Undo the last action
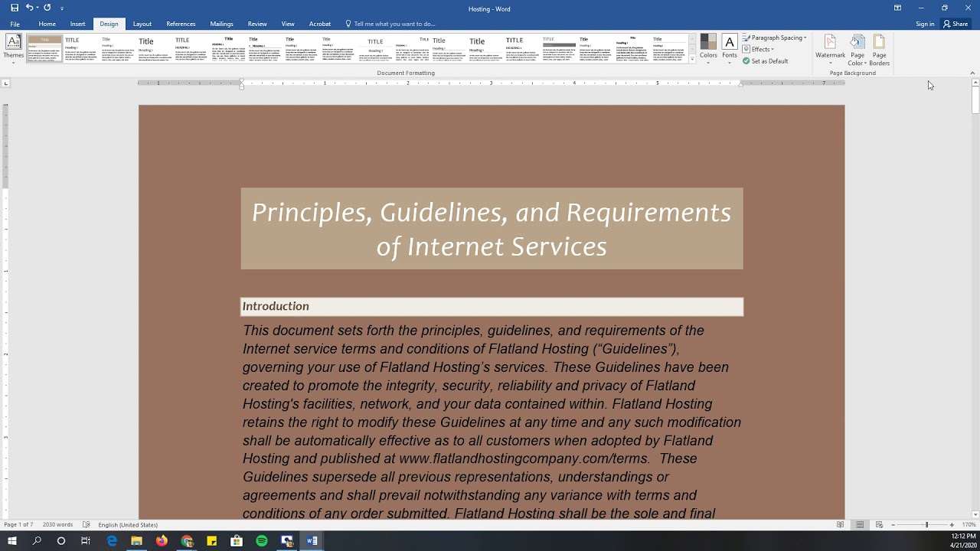 pos(29,8)
